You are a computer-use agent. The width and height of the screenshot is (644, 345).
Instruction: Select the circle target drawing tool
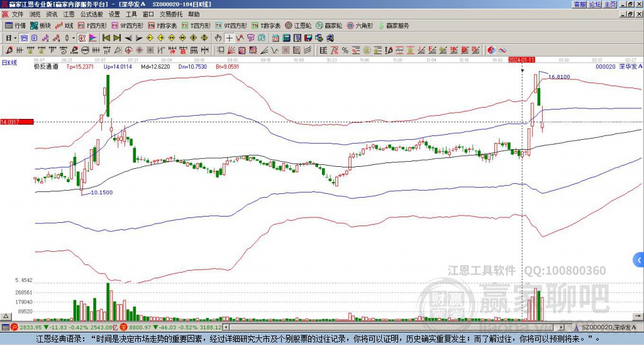(x=128, y=50)
